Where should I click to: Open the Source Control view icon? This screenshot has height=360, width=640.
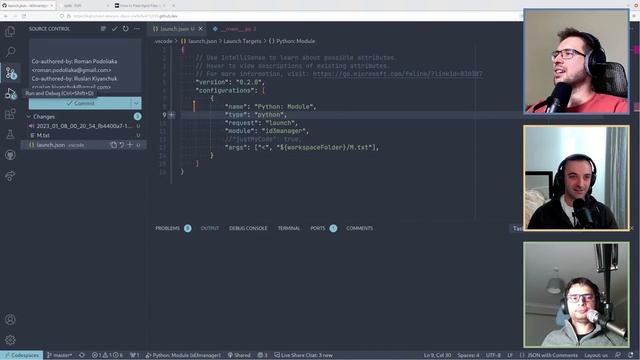(11, 73)
